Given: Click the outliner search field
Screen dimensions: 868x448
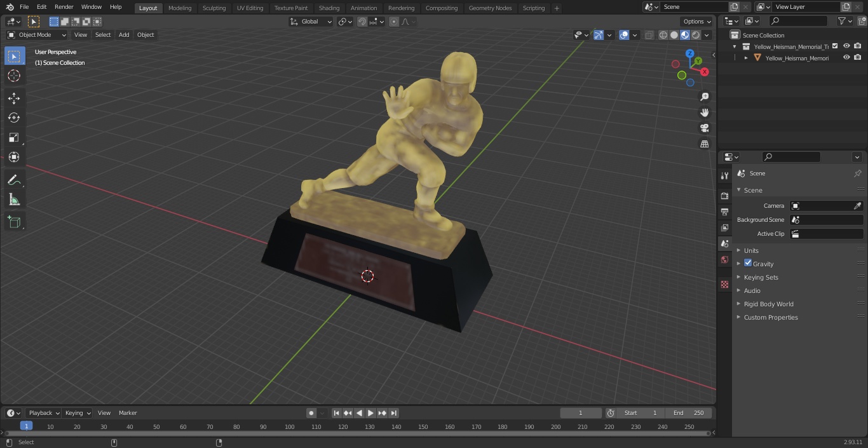Looking at the screenshot, I should pos(797,21).
